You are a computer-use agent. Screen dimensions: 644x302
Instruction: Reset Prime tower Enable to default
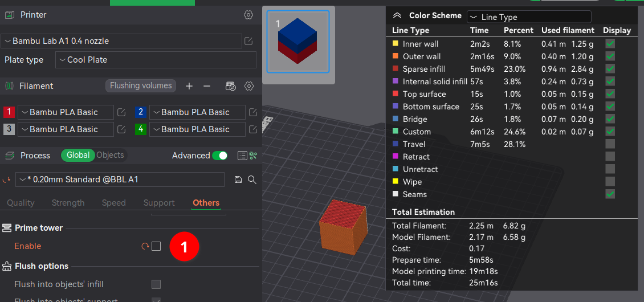[x=145, y=246]
